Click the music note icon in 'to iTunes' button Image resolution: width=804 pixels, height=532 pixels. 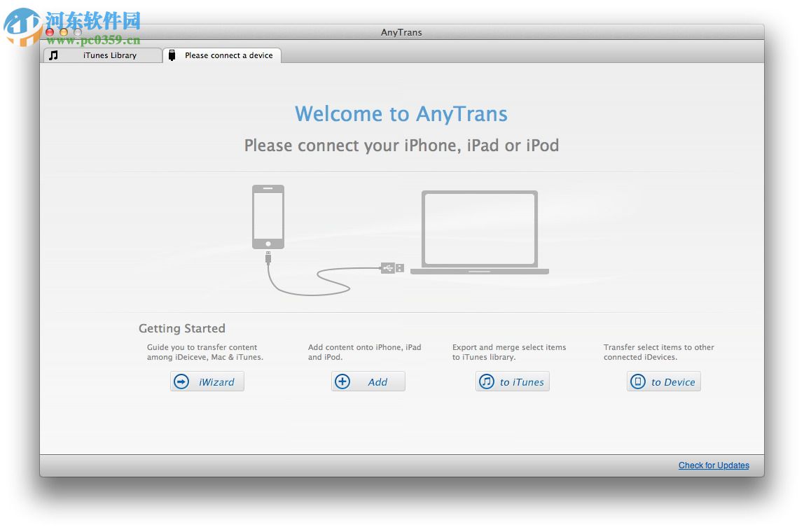click(x=486, y=381)
